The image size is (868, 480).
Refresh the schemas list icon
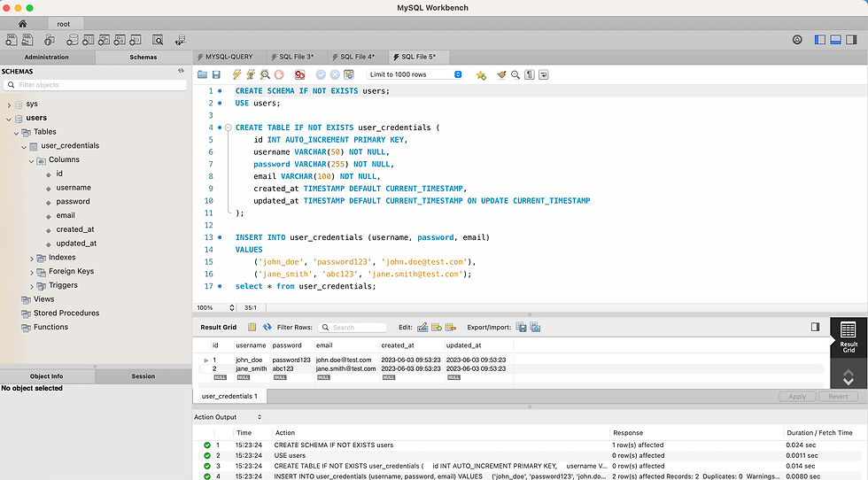pos(181,70)
